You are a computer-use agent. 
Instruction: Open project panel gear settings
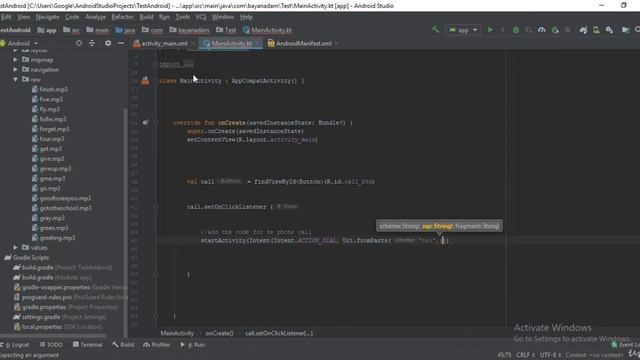[x=108, y=43]
